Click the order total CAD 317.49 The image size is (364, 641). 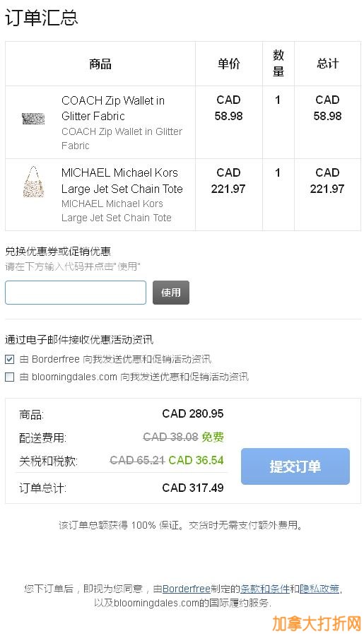tap(193, 488)
